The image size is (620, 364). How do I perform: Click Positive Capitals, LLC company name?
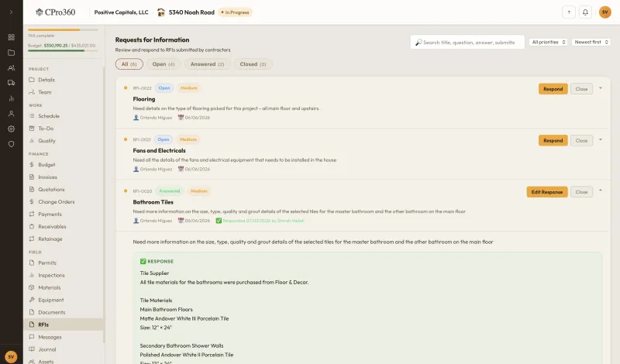click(121, 12)
